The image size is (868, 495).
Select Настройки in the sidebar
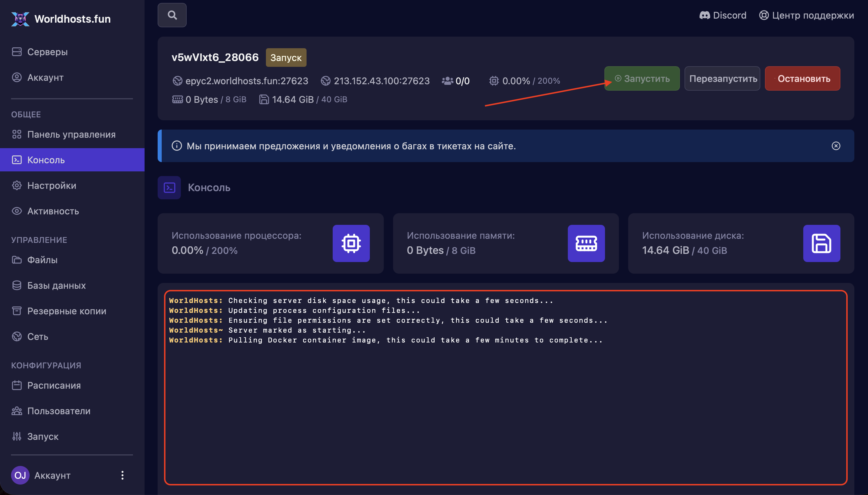click(51, 186)
